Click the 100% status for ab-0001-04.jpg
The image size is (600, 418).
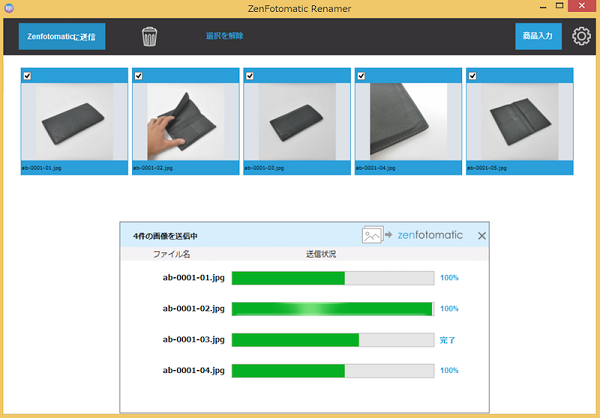(449, 370)
